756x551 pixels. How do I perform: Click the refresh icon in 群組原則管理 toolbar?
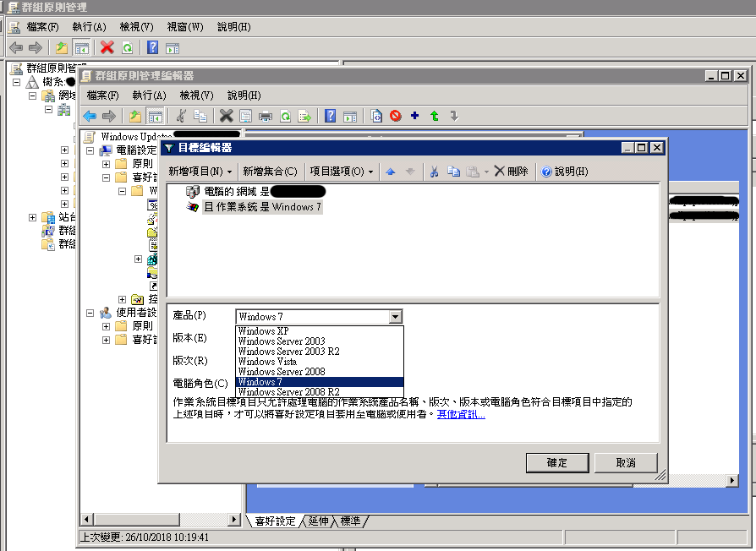click(128, 47)
